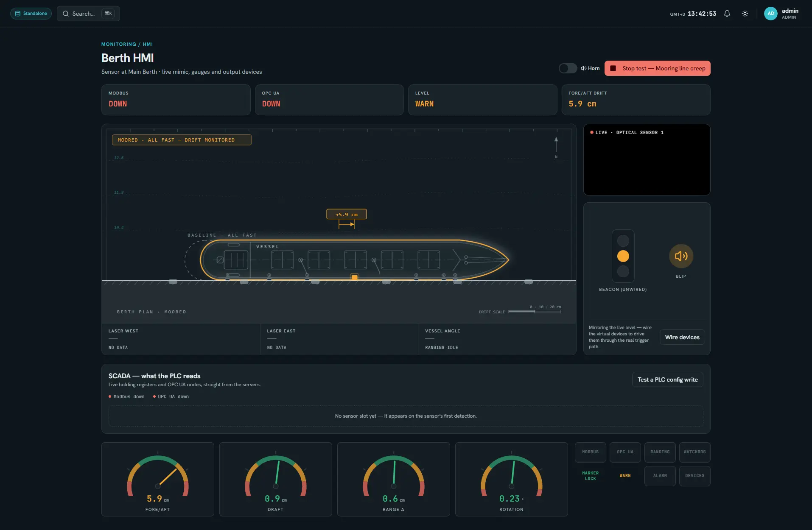Viewport: 812px width, 530px height.
Task: Open the Monitoring breadcrumb link
Action: point(118,44)
